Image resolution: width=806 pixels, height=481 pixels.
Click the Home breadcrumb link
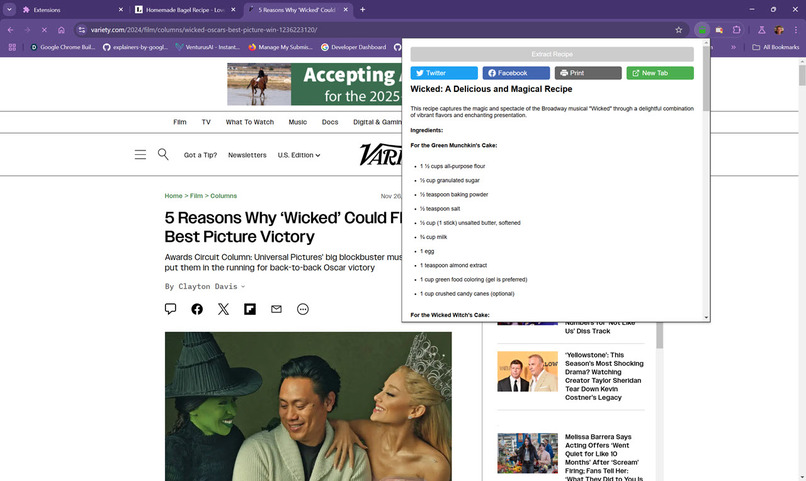[x=173, y=196]
